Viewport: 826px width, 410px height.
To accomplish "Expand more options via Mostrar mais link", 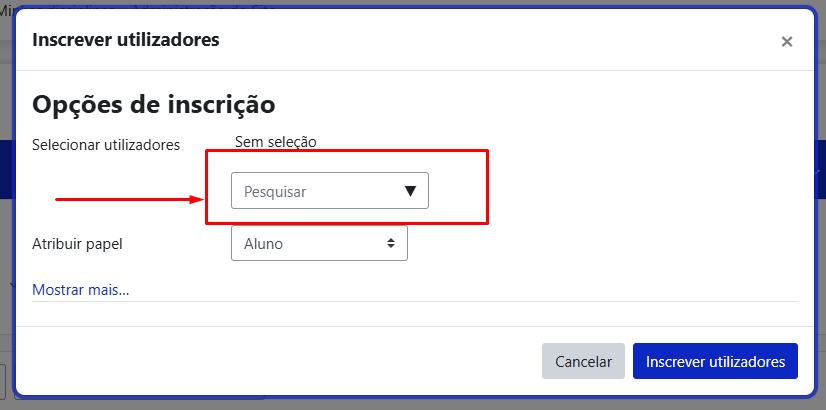I will pos(81,290).
